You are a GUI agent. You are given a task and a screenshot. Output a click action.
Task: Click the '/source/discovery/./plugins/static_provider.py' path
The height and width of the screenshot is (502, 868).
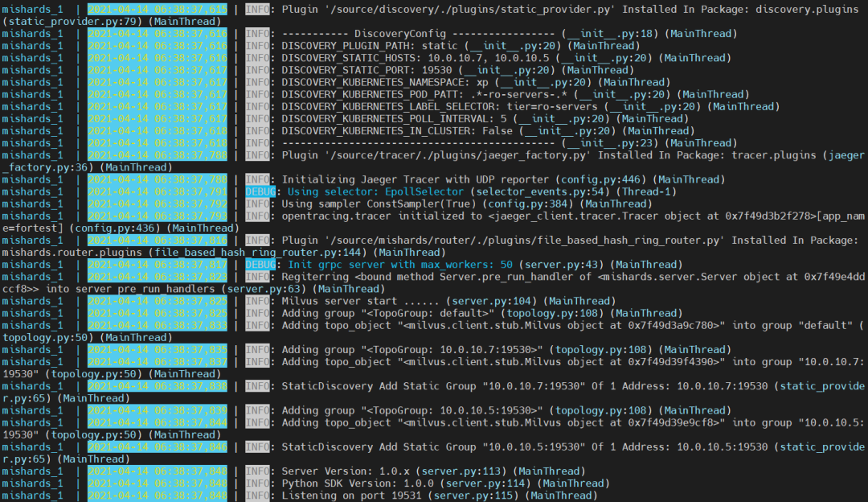[x=470, y=10]
